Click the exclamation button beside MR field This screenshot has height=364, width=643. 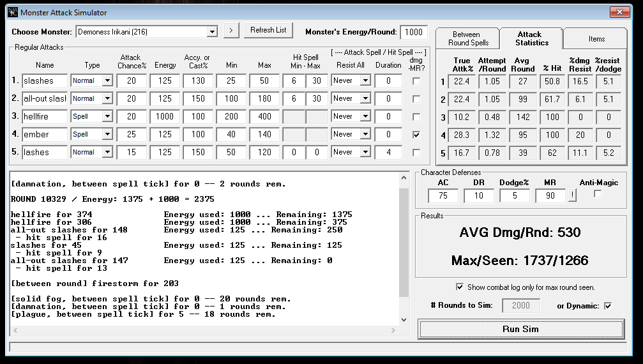coord(572,196)
